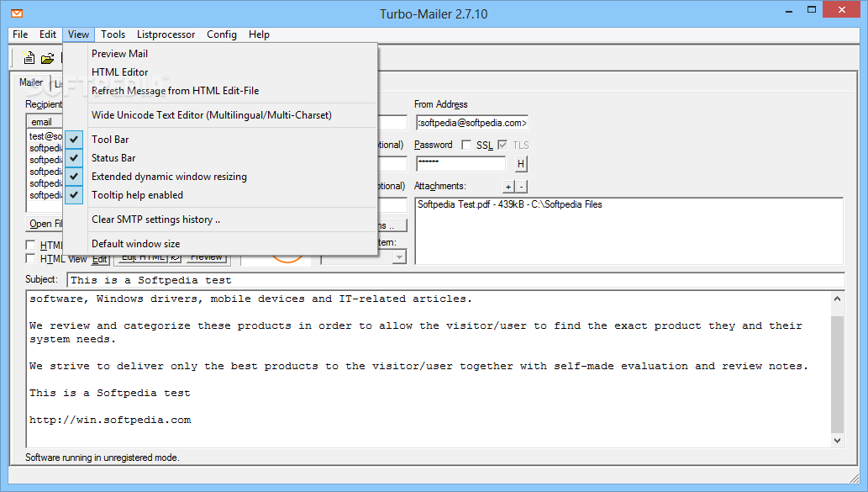Click the plus button to add an attachment

pyautogui.click(x=508, y=187)
